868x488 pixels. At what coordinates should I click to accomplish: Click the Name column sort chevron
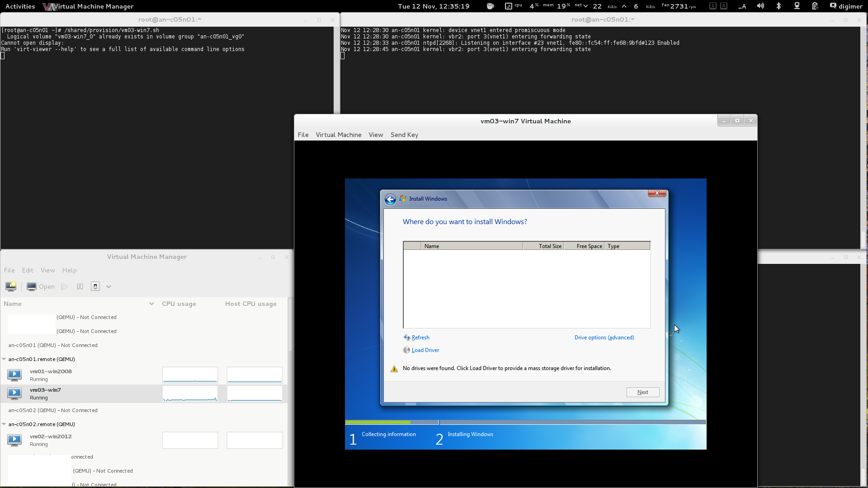[x=151, y=304]
